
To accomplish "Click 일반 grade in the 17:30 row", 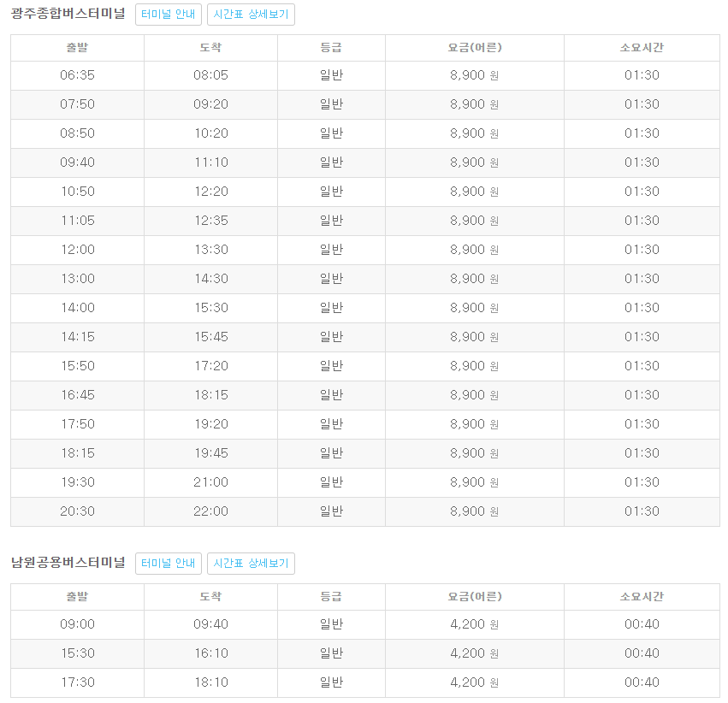I will tap(332, 682).
